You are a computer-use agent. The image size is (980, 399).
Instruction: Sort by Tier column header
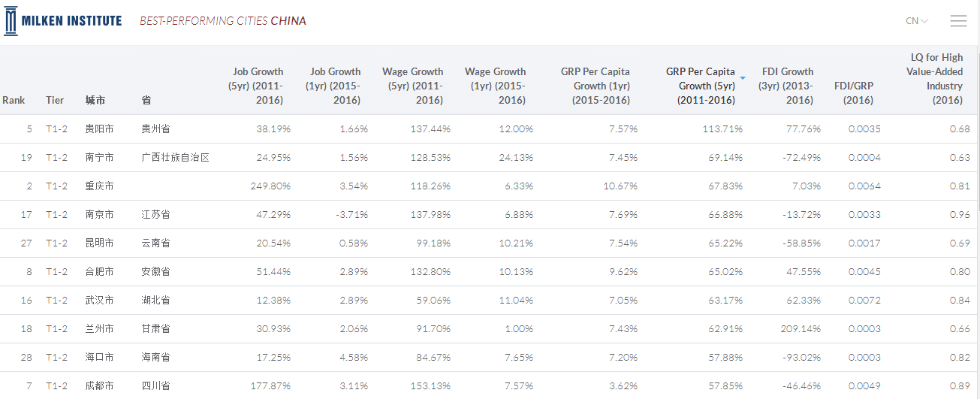click(55, 100)
